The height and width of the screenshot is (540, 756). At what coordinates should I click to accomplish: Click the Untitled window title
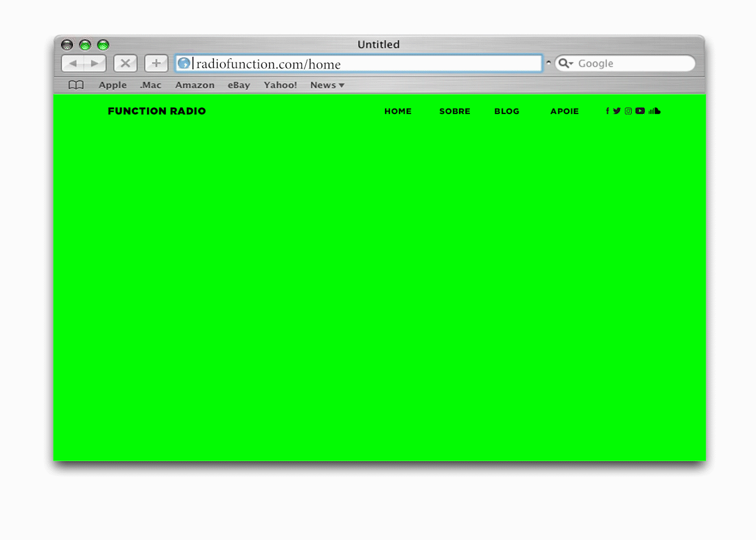(x=379, y=44)
